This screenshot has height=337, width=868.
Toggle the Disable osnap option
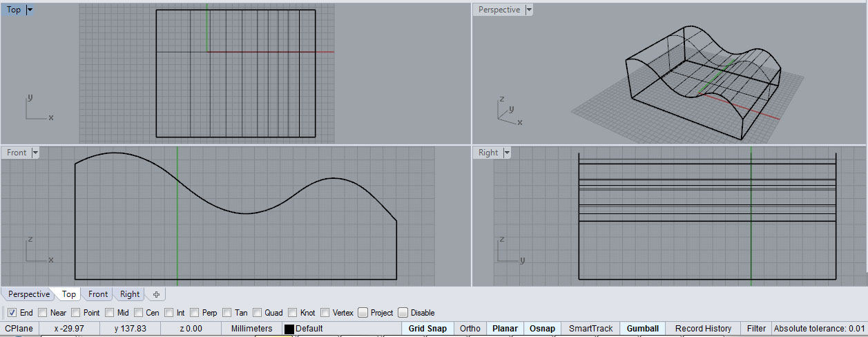[x=403, y=313]
